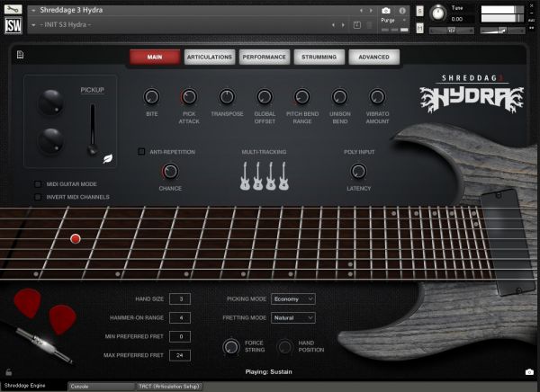540x392 pixels.
Task: Click the ISW logo icon
Action: click(13, 25)
